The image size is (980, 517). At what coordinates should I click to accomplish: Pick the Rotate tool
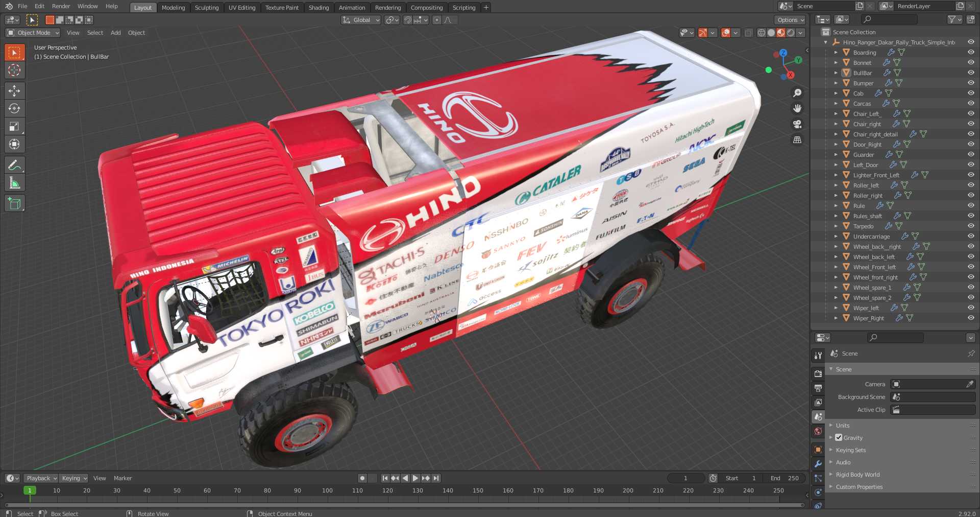(14, 108)
